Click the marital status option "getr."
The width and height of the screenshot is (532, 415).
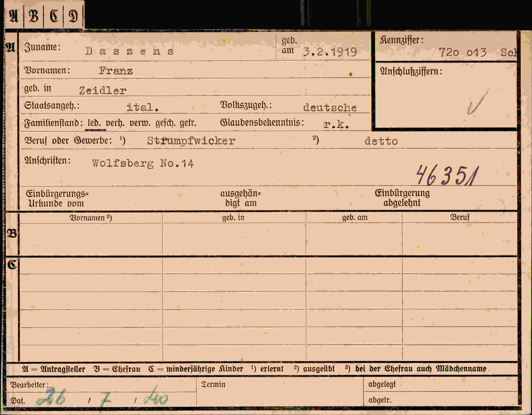pyautogui.click(x=188, y=123)
